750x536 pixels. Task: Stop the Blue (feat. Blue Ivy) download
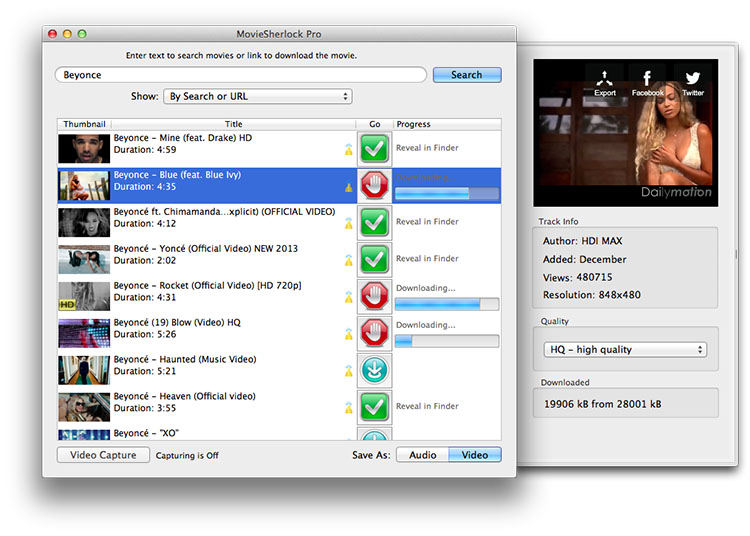pyautogui.click(x=374, y=186)
